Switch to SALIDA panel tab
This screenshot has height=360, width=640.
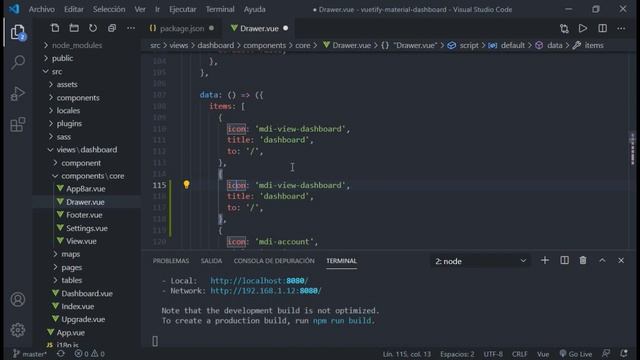[x=211, y=261]
